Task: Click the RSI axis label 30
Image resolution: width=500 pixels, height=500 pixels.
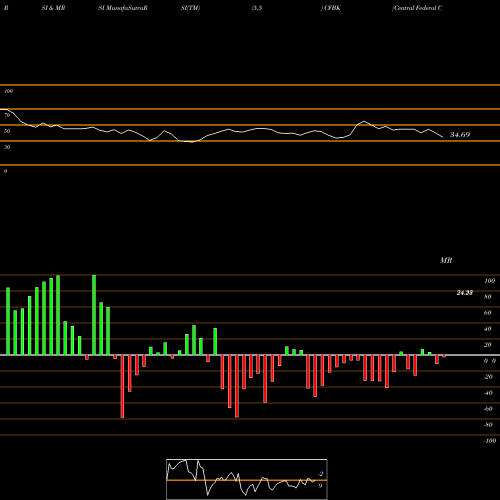Action: 7,147
